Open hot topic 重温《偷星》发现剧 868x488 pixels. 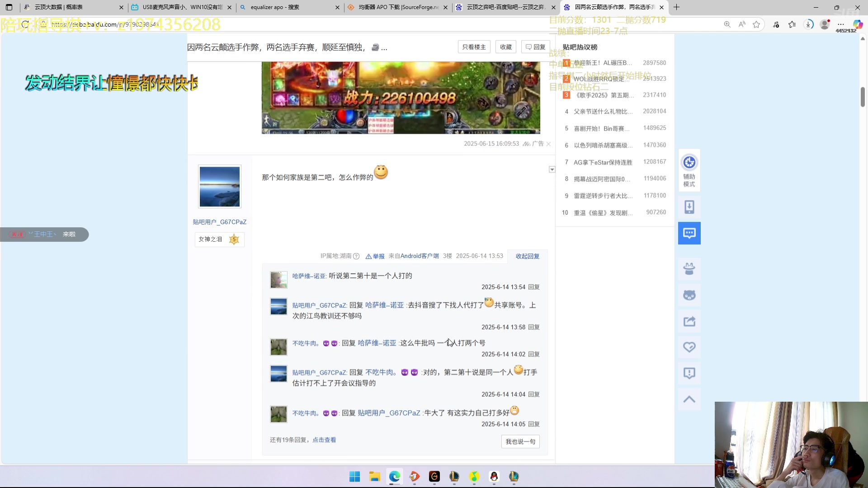tap(603, 213)
